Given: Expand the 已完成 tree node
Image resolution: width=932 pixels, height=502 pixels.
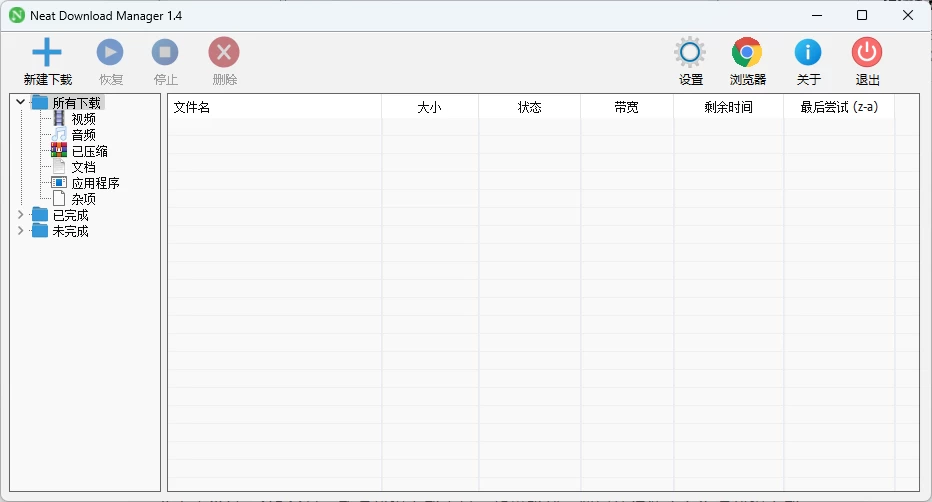Looking at the screenshot, I should 21,214.
